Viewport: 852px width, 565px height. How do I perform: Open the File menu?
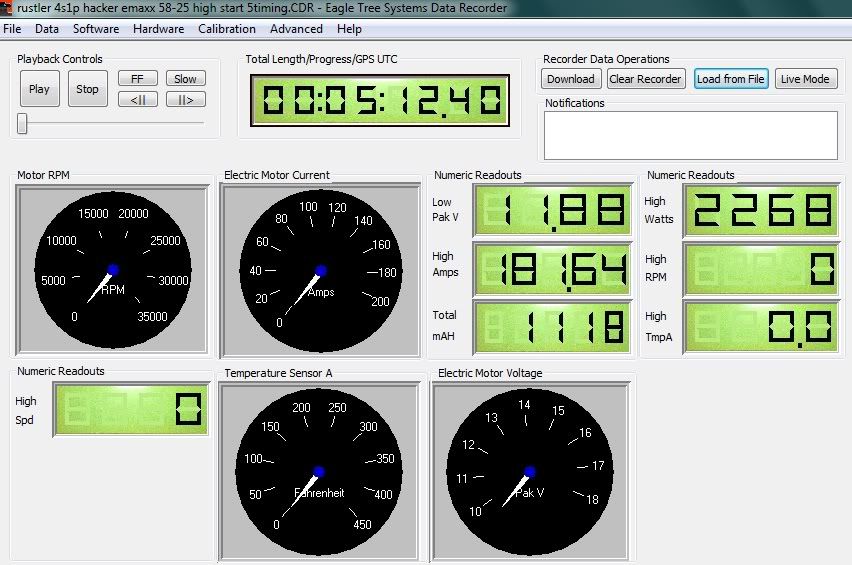coord(12,29)
